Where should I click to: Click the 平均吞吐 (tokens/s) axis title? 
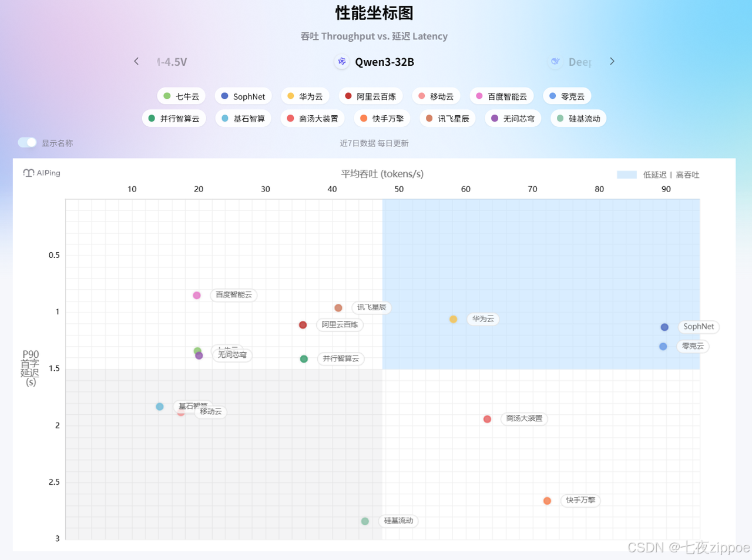tap(382, 173)
